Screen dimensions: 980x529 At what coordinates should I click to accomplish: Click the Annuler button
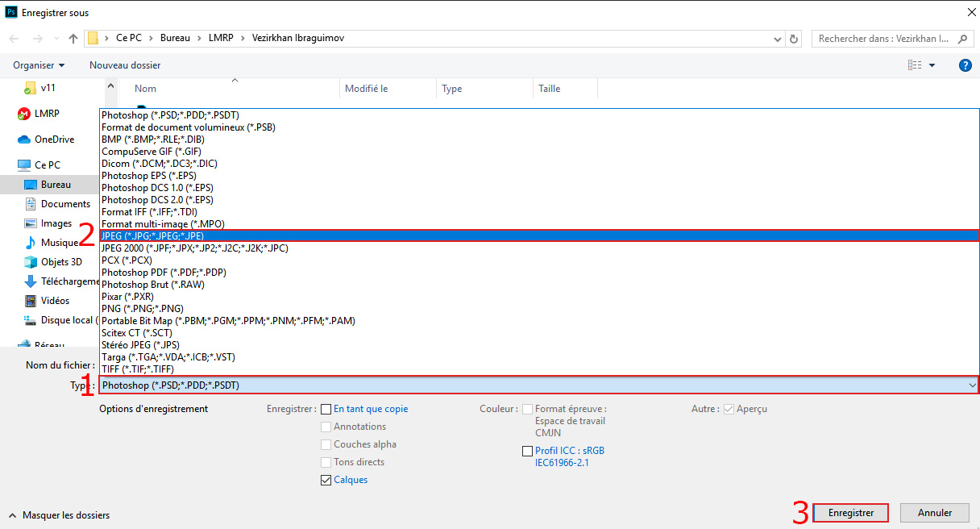click(x=935, y=513)
